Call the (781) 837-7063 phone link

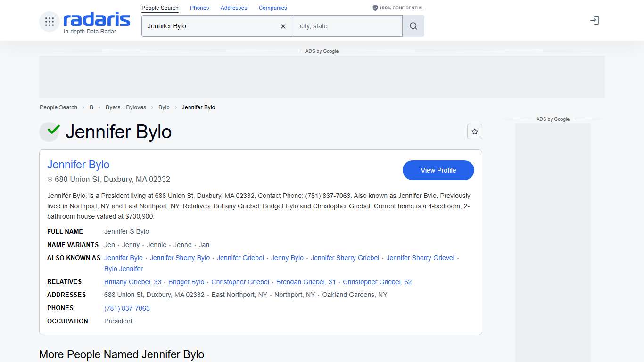[127, 308]
